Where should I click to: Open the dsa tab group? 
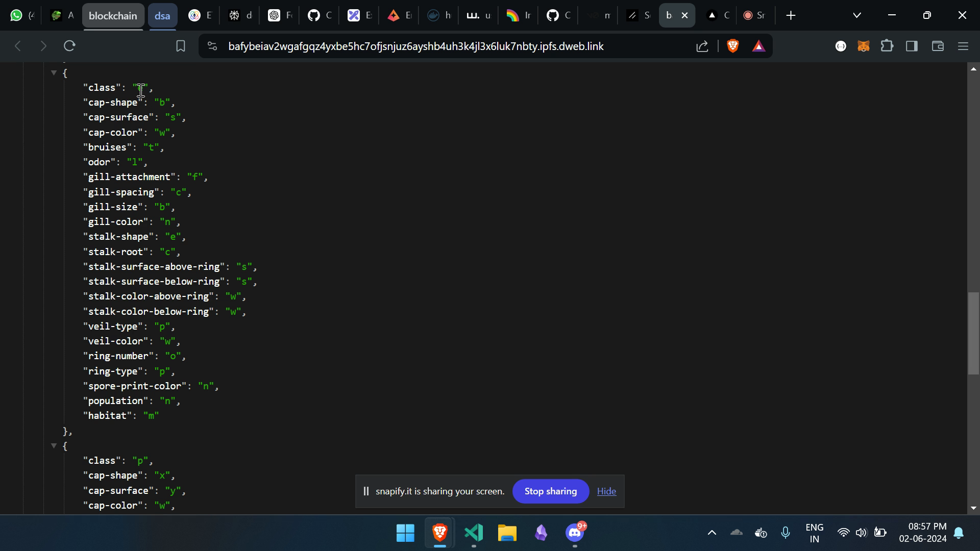pyautogui.click(x=162, y=16)
